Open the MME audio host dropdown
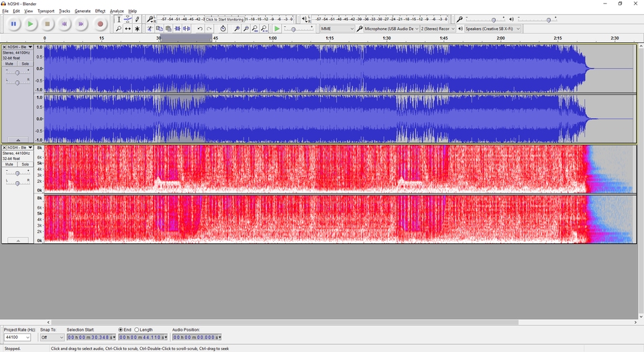644x352 pixels. click(x=337, y=29)
